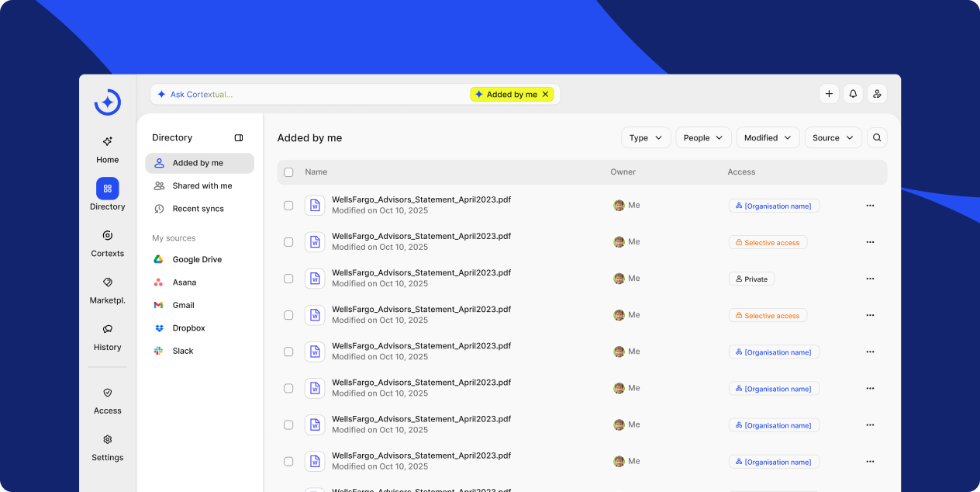Remove the Added by me filter chip
The width and height of the screenshot is (980, 492).
(x=545, y=95)
